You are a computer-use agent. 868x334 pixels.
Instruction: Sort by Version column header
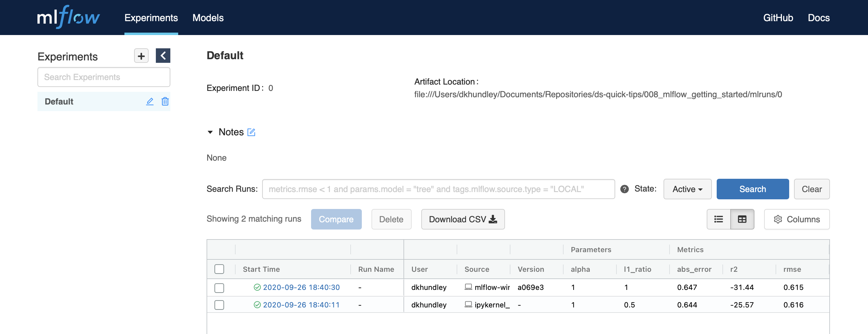pyautogui.click(x=531, y=269)
